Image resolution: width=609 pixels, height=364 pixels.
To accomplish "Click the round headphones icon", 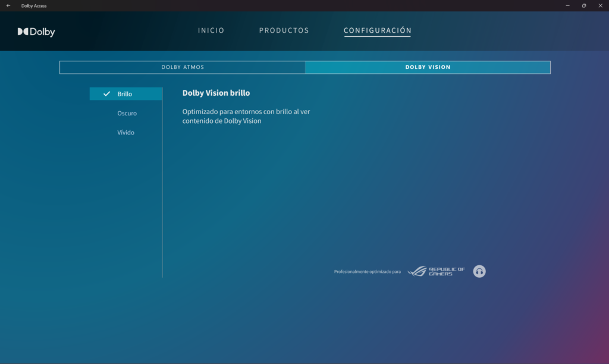I will point(479,271).
